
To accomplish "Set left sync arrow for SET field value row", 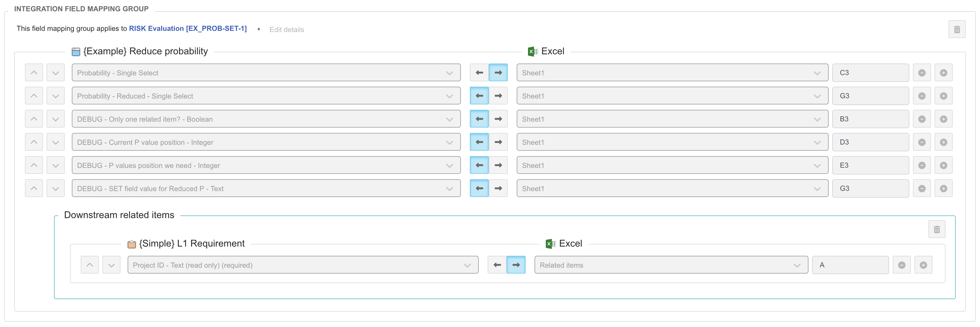I will (x=479, y=189).
